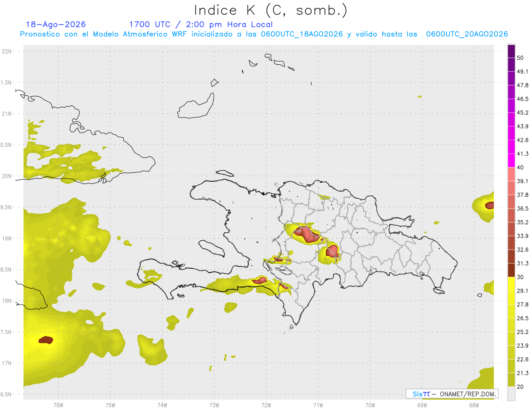Click the "71W" longitude label

coord(318,405)
